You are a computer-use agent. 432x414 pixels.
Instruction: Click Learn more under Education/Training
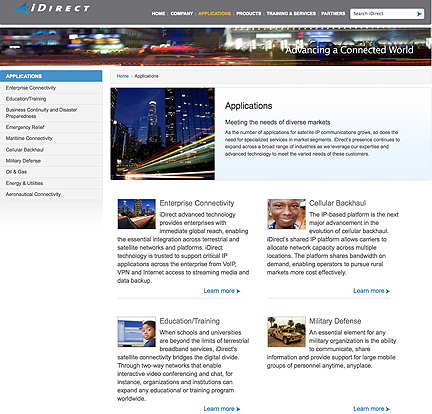[x=222, y=409]
